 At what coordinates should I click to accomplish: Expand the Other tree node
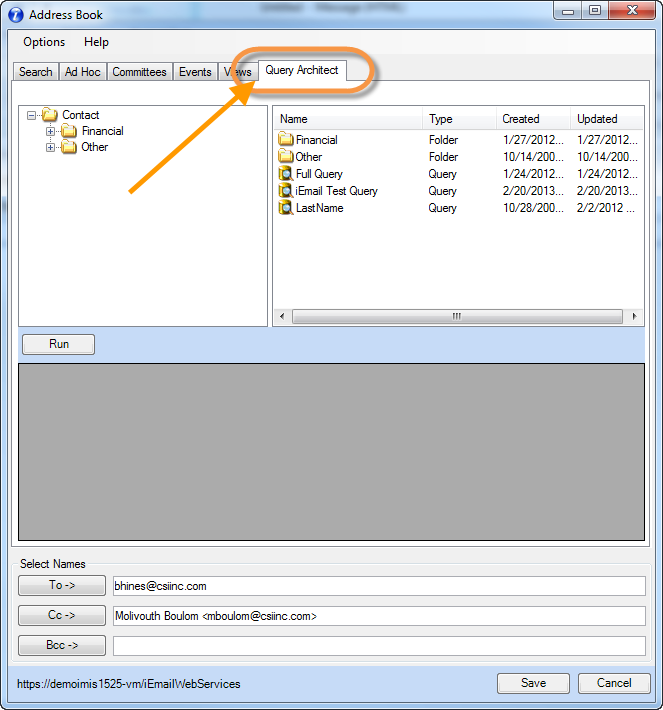coord(51,147)
